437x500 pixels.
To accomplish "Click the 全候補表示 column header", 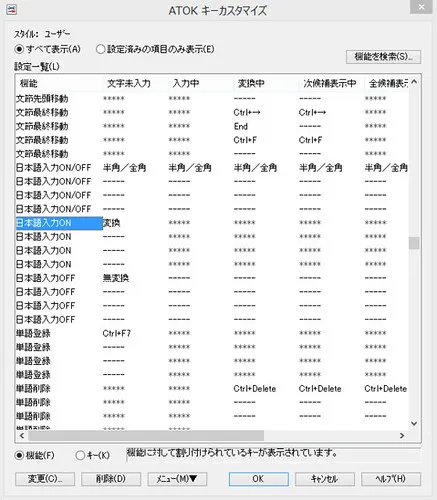I will tap(387, 83).
